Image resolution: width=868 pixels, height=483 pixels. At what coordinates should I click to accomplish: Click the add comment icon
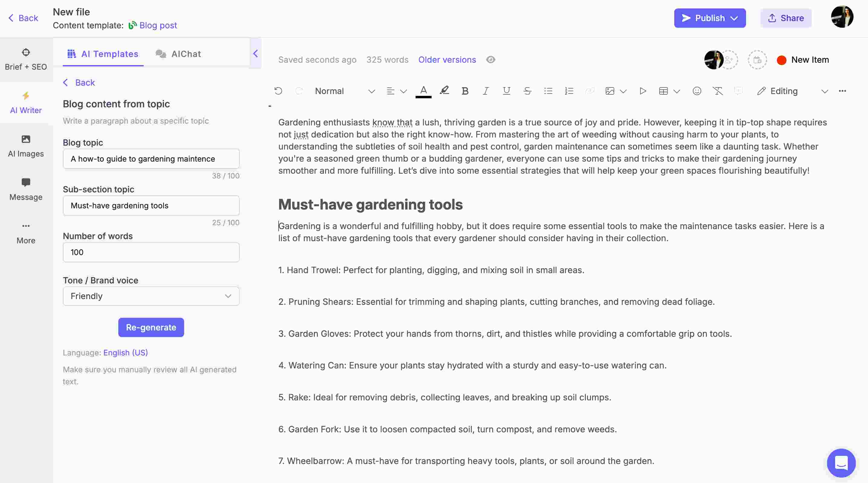[x=738, y=91]
